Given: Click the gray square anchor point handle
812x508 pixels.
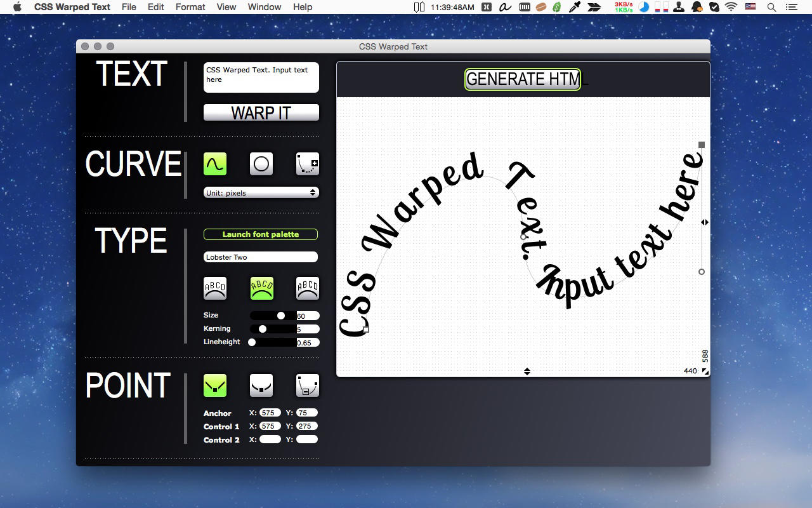Looking at the screenshot, I should [x=702, y=145].
